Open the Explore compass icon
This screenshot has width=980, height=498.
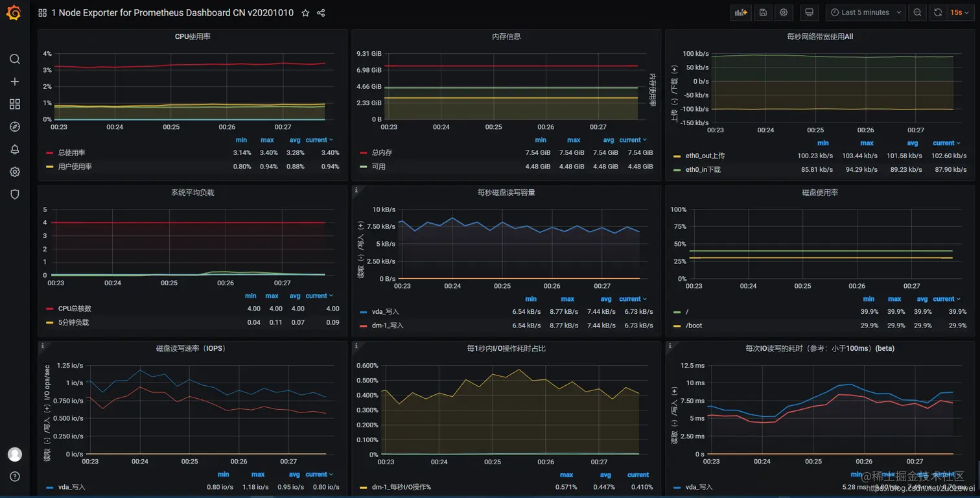[x=15, y=126]
